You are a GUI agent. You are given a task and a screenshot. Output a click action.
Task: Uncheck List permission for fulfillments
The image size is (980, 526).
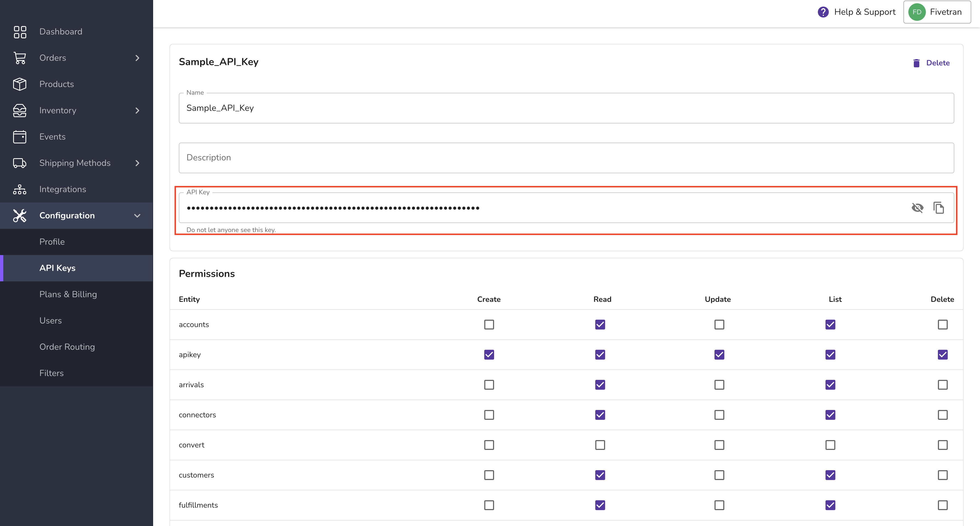[830, 505]
